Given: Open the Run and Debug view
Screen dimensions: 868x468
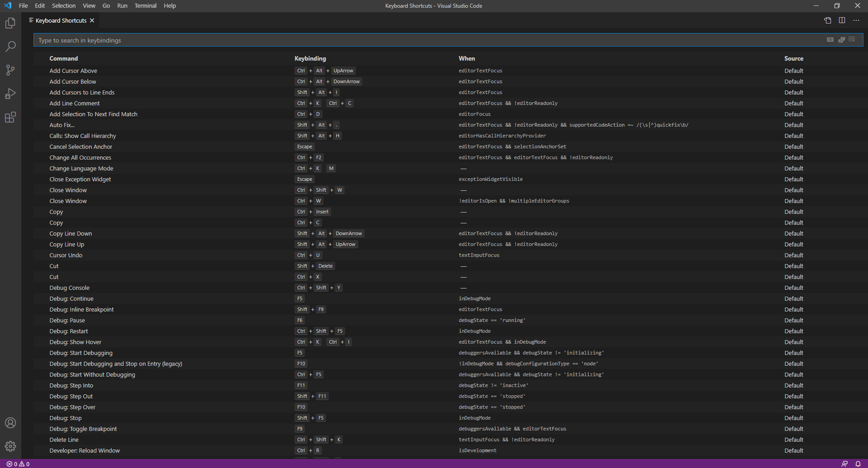Looking at the screenshot, I should click(11, 94).
